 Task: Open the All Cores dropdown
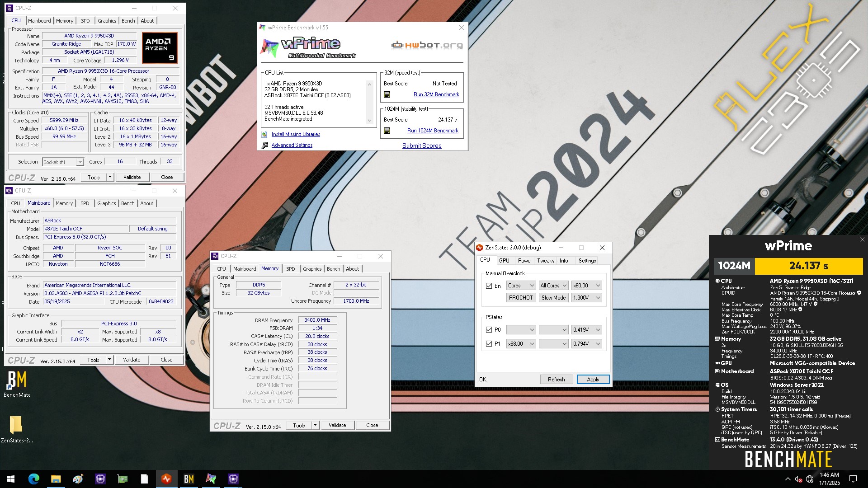pos(553,286)
